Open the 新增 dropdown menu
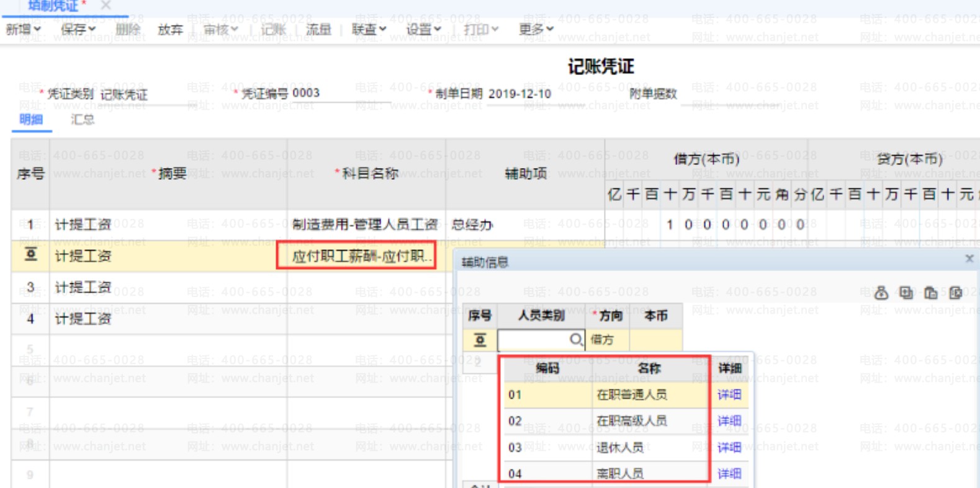The height and width of the screenshot is (488, 980). coord(23,29)
